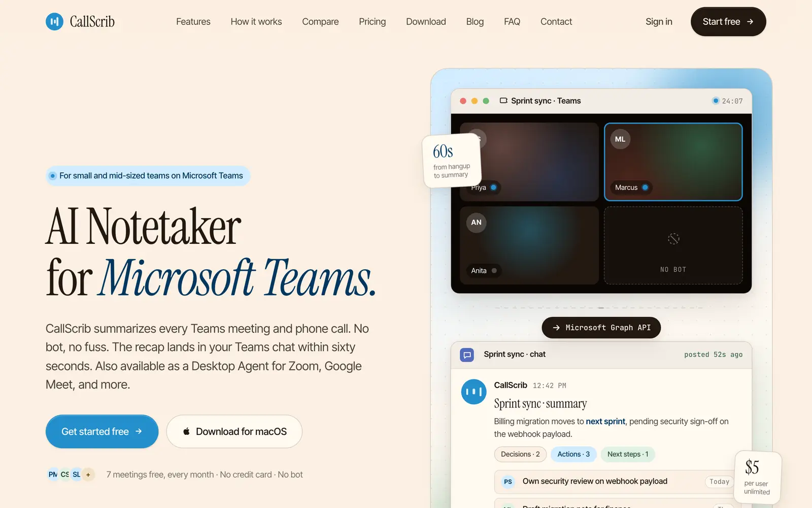
Task: Click the 60s from hangup to summary card
Action: point(452,161)
